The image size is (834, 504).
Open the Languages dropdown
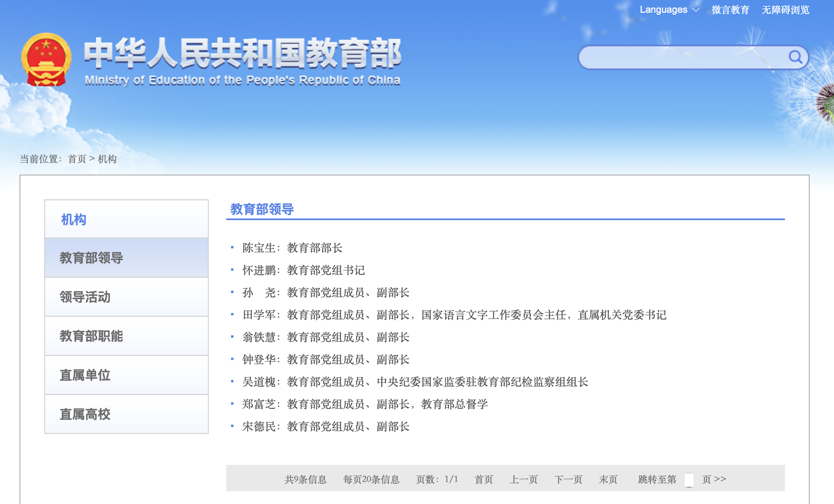tap(664, 9)
